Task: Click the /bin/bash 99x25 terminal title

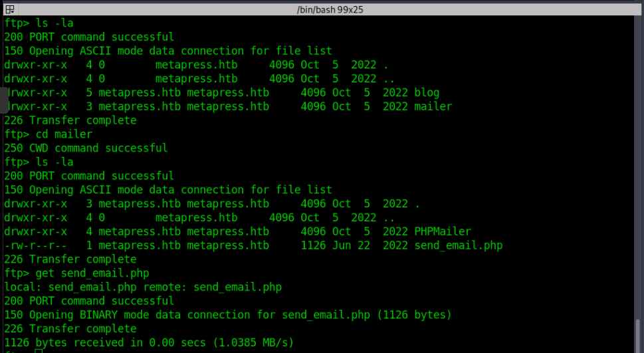Action: [330, 9]
